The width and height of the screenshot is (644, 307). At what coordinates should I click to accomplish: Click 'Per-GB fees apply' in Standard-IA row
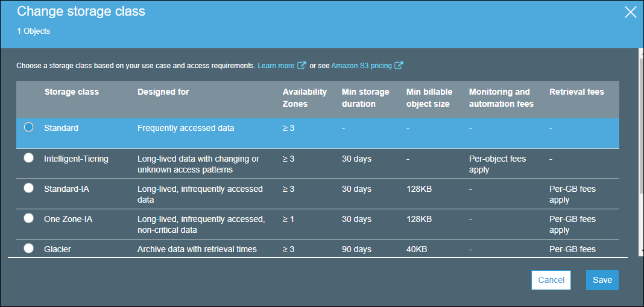point(572,194)
